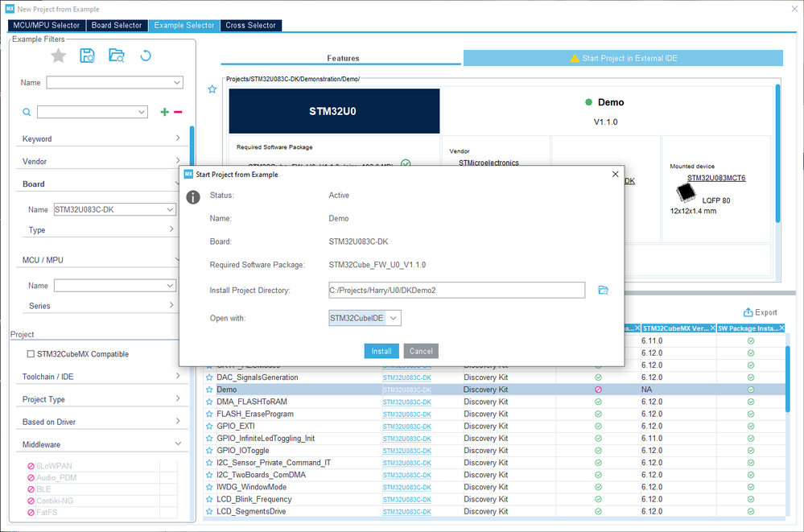This screenshot has width=804, height=532.
Task: Toggle the STM32CubeMX Compatible checkbox
Action: (x=31, y=354)
